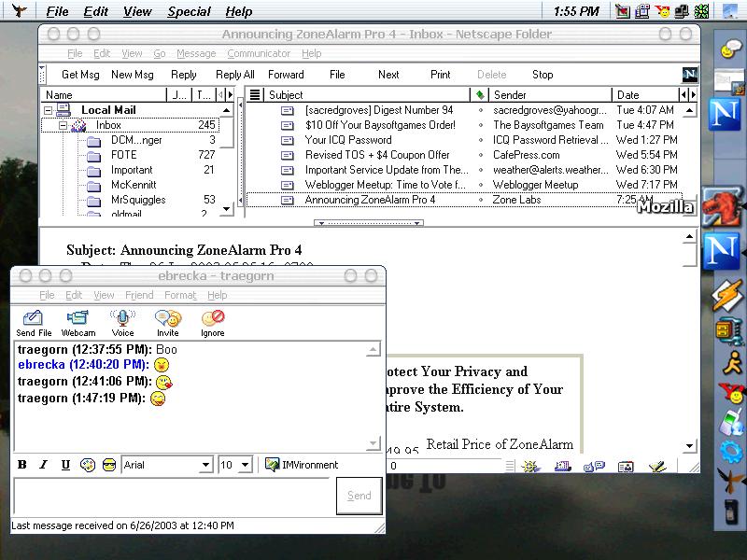Click the Send button in chat
The height and width of the screenshot is (560, 747).
click(359, 496)
